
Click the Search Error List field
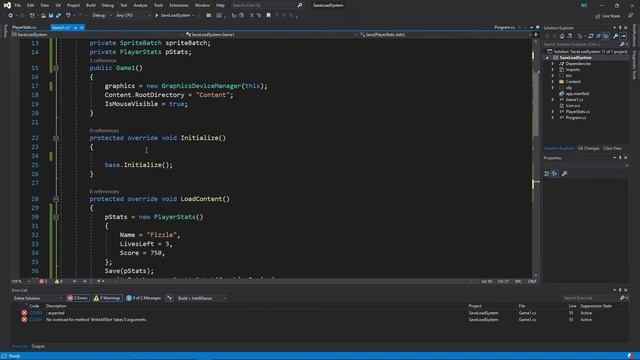click(590, 298)
